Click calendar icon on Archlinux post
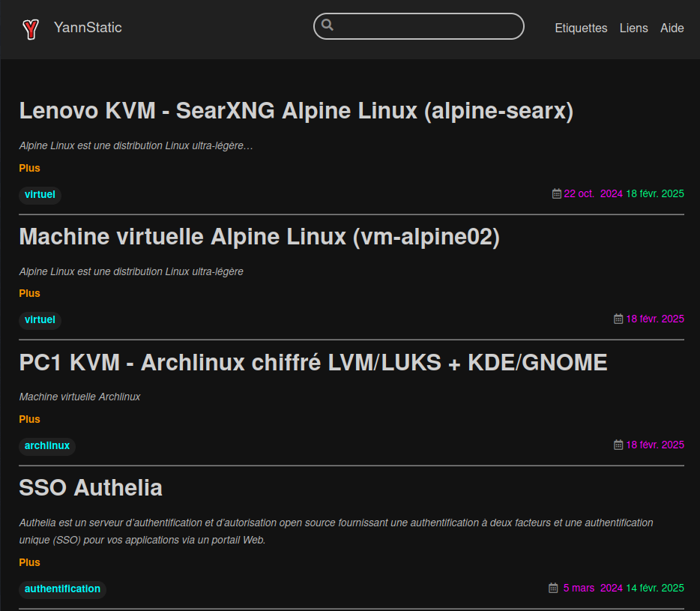The image size is (700, 611). pos(618,445)
